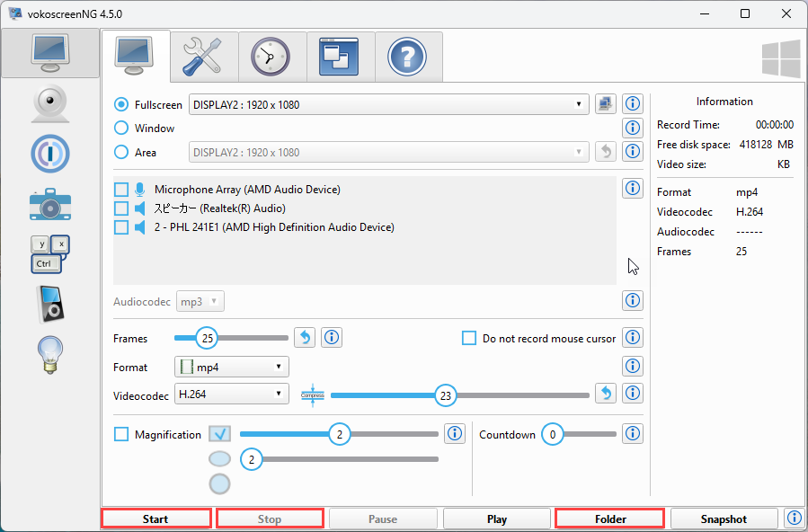Viewport: 808px width, 532px height.
Task: Reset Frames with the undo arrow button
Action: click(x=305, y=338)
